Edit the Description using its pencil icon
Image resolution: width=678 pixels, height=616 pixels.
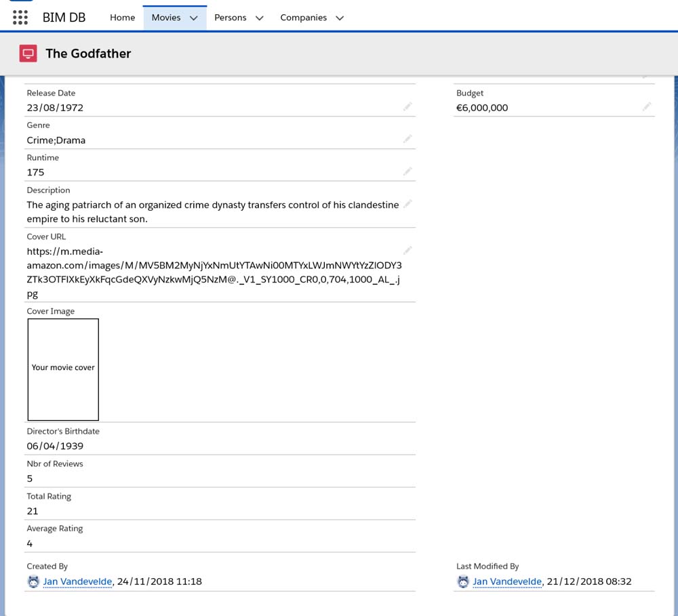(407, 204)
